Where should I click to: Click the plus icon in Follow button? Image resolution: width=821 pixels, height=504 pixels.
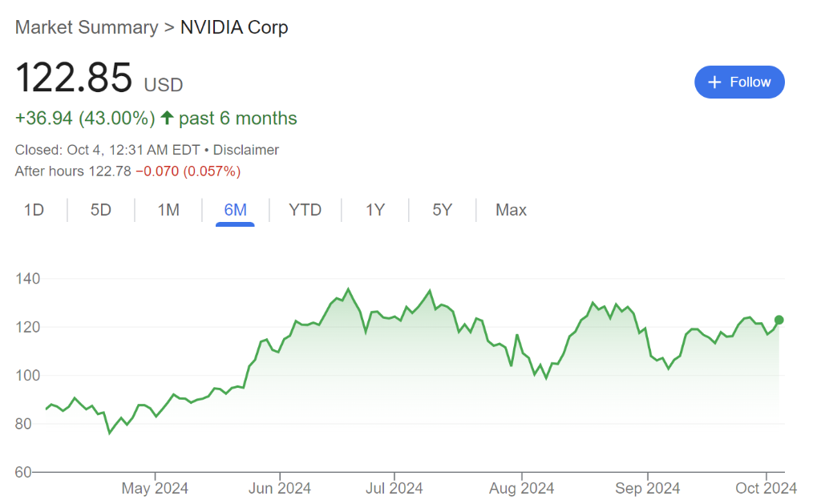pyautogui.click(x=715, y=83)
